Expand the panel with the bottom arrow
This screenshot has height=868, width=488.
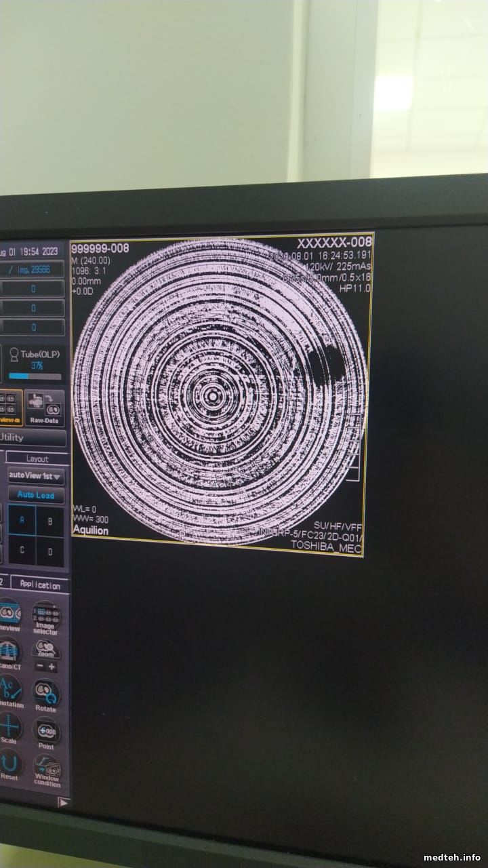[63, 802]
